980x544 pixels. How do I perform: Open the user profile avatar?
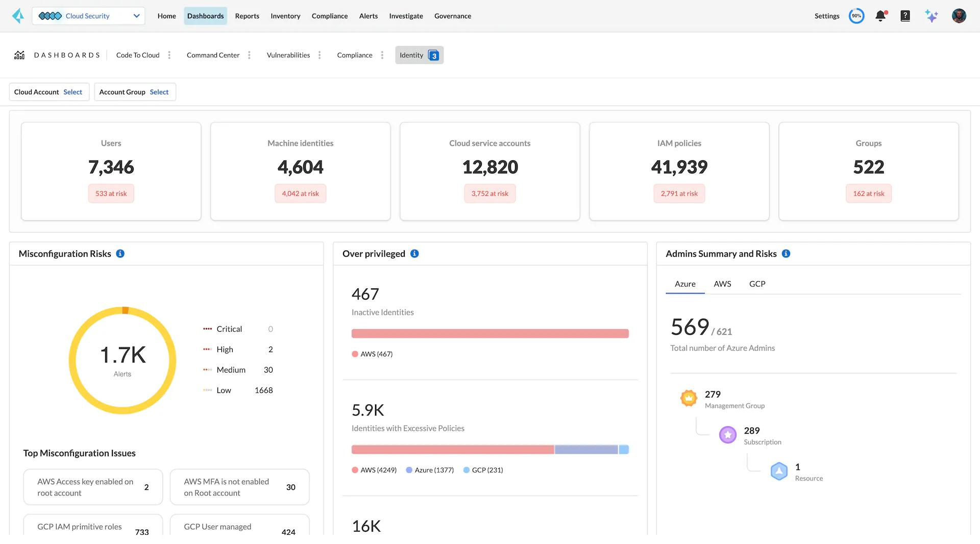pos(959,16)
